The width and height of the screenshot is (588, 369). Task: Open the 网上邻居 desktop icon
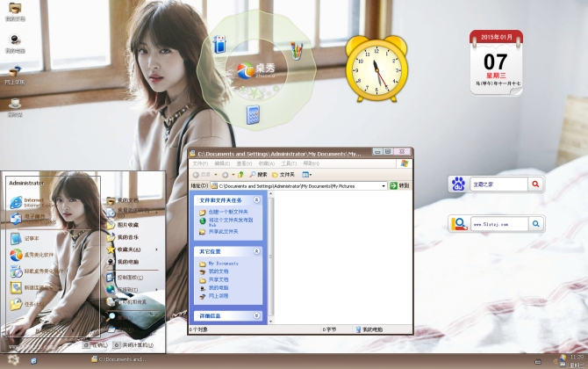coord(15,75)
